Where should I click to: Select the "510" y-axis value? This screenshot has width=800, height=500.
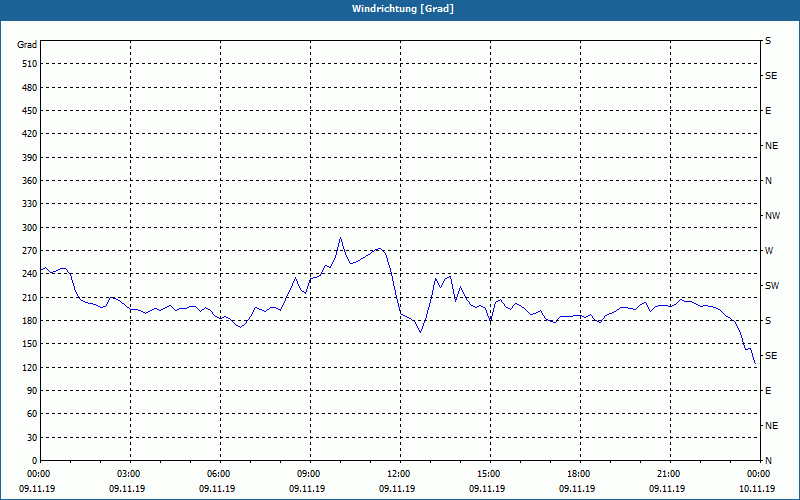30,64
